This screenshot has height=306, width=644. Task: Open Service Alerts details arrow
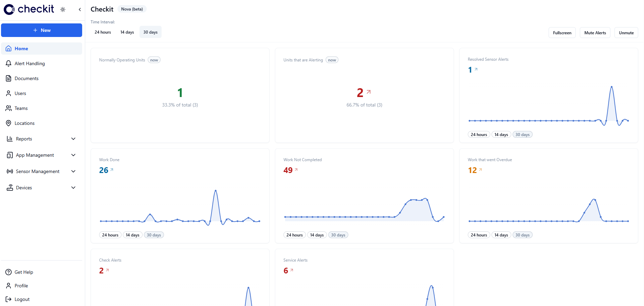pos(292,270)
